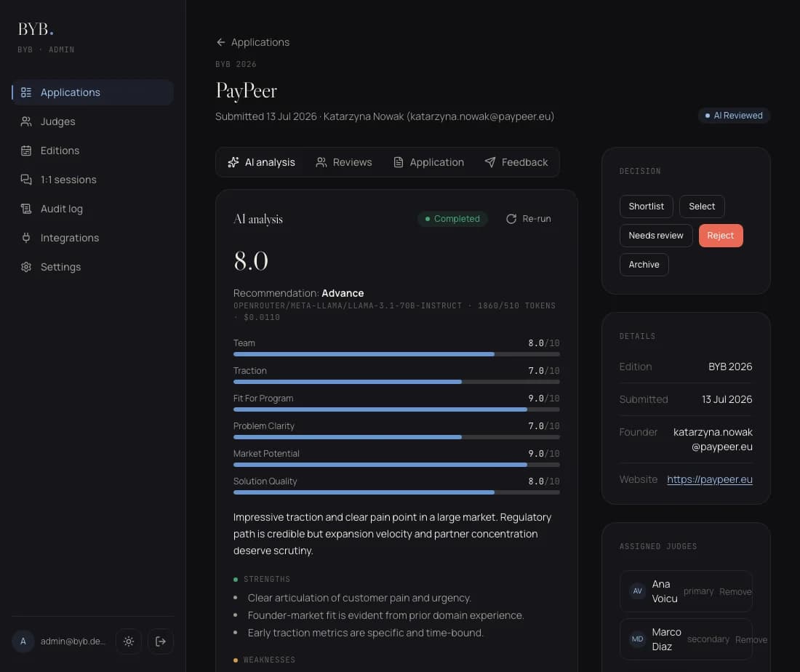Click the AI analysis sparkle icon
Viewport: 800px width, 672px height.
(x=233, y=162)
